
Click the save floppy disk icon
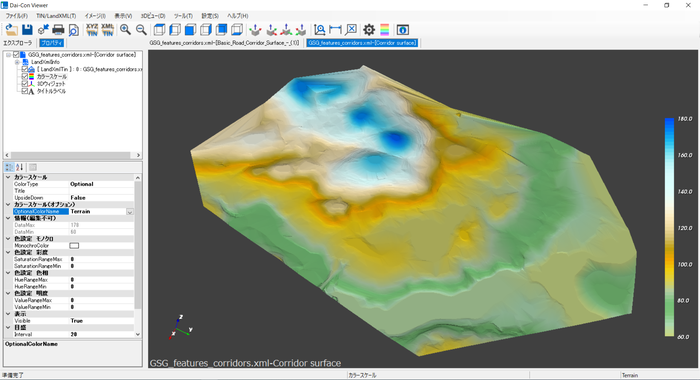click(x=27, y=30)
